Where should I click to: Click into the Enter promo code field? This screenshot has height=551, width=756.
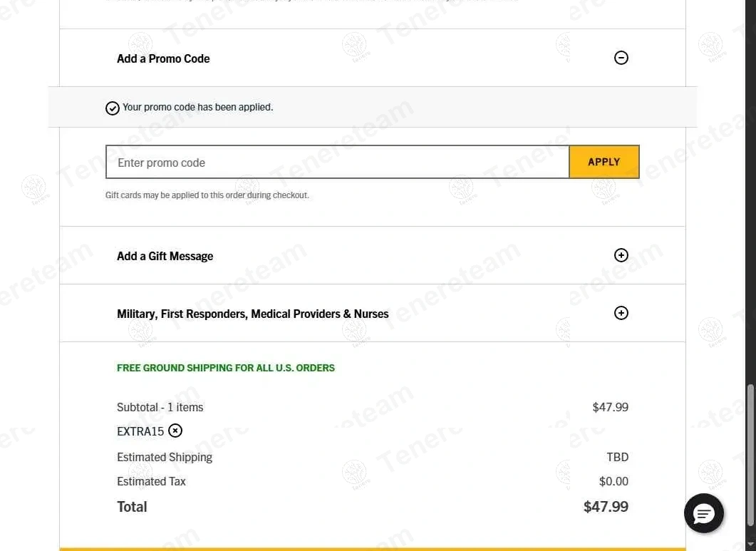click(337, 163)
